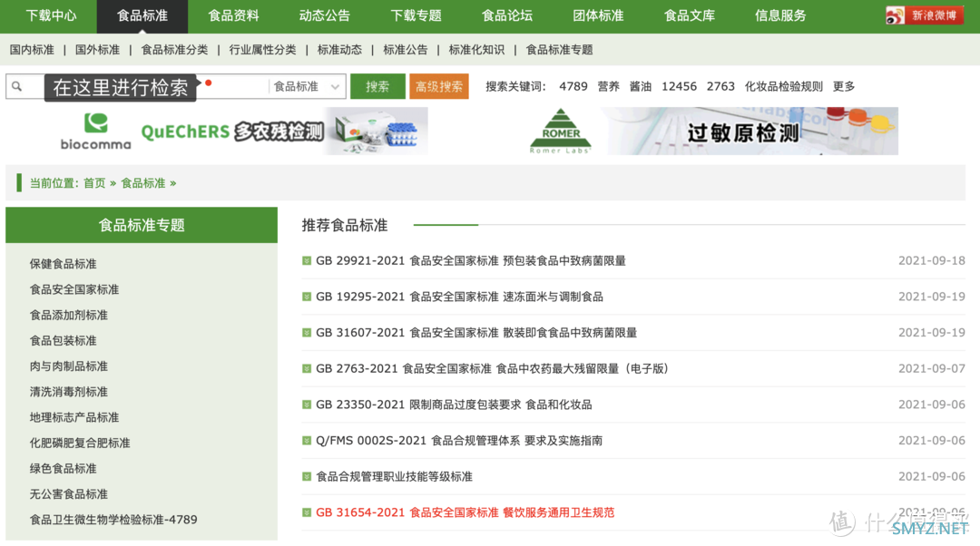Click the biocomma logo
Image resolution: width=980 pixels, height=546 pixels.
(95, 132)
